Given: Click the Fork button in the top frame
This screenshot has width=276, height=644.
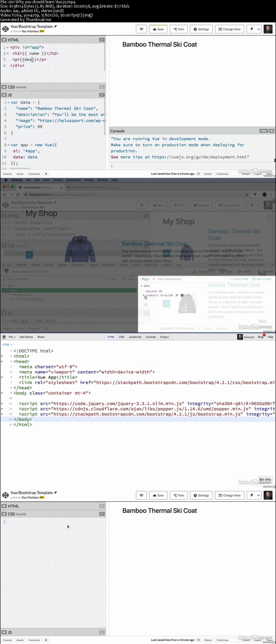Looking at the screenshot, I should (x=179, y=29).
